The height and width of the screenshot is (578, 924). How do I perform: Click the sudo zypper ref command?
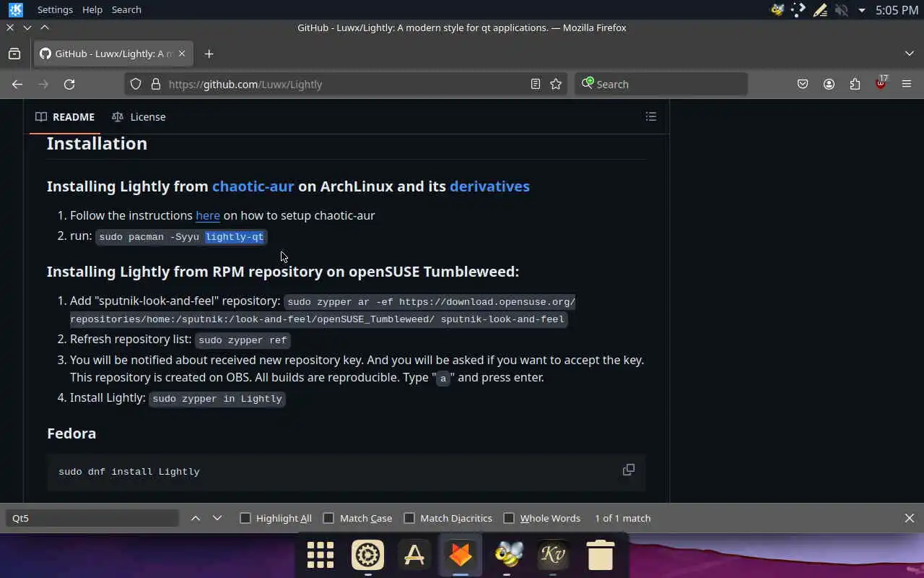tap(243, 340)
